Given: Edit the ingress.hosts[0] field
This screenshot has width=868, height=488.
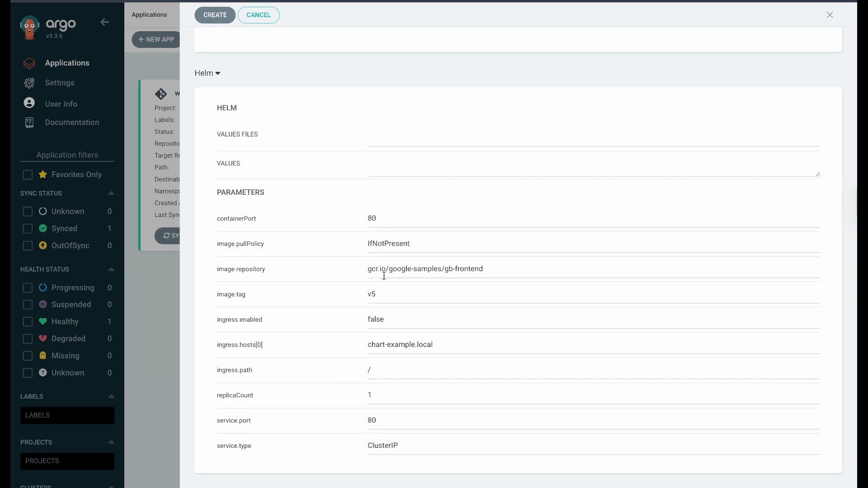Looking at the screenshot, I should click(x=594, y=345).
